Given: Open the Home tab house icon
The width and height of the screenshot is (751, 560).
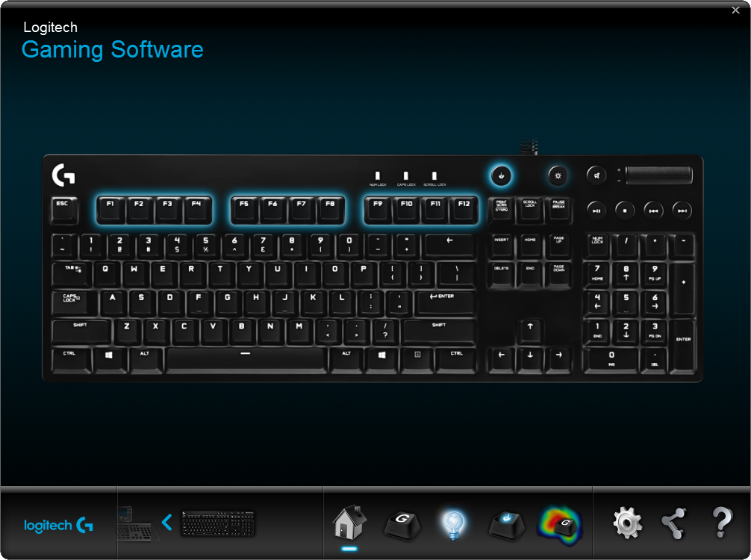Looking at the screenshot, I should coord(349,522).
